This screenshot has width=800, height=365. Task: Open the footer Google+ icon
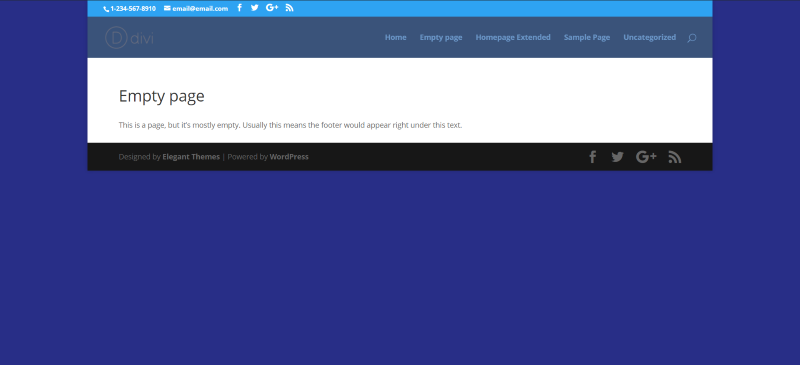pos(646,157)
